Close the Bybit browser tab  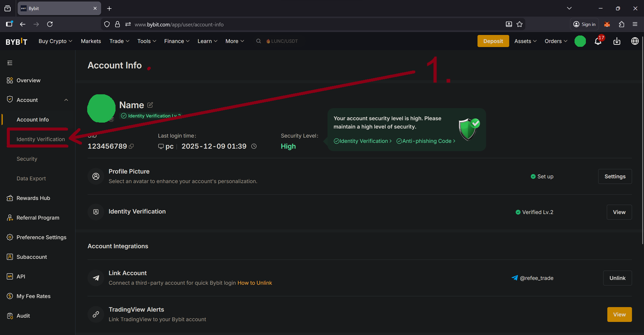tap(95, 8)
